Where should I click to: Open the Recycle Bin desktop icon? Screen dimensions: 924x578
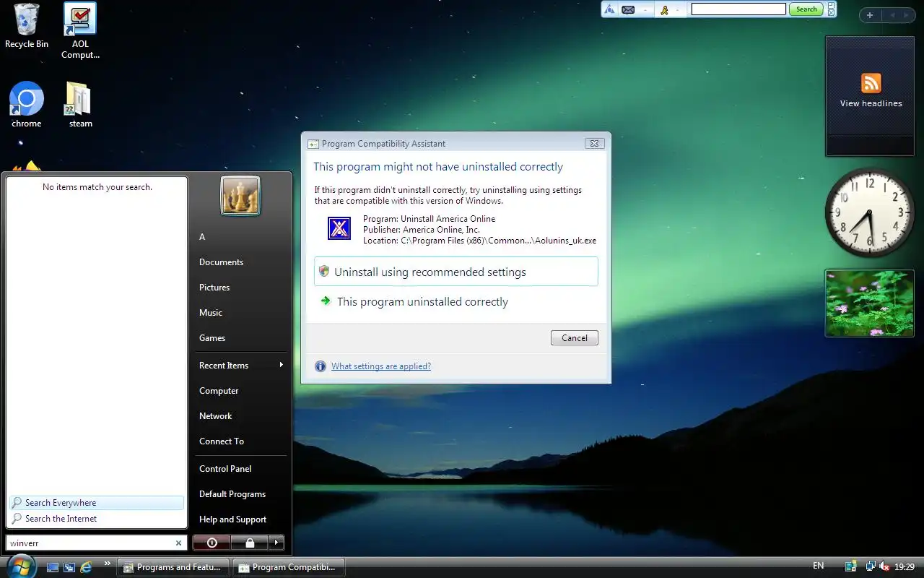[27, 26]
